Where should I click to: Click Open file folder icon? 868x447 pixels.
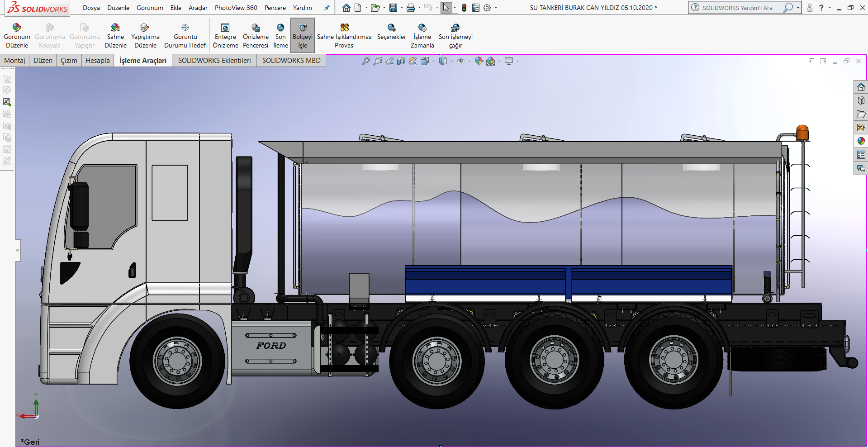pos(375,8)
